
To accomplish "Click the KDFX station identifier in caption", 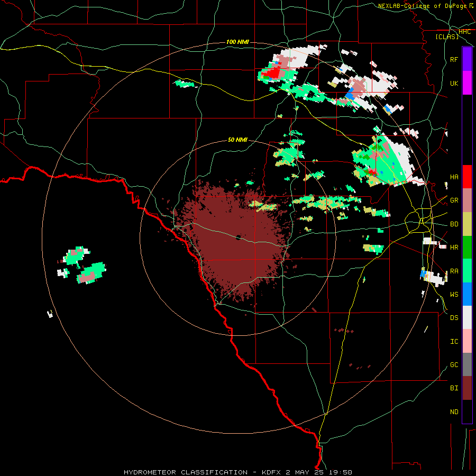I will (272, 472).
